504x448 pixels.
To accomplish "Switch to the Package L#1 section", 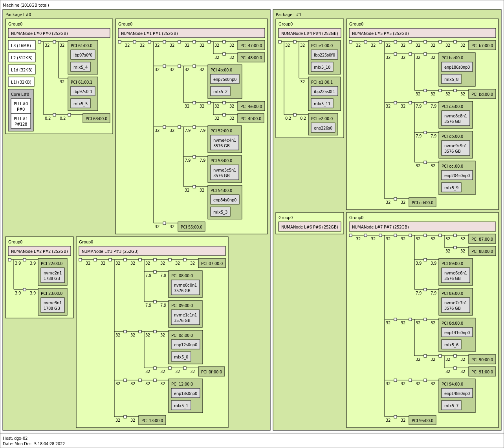I will tap(289, 14).
